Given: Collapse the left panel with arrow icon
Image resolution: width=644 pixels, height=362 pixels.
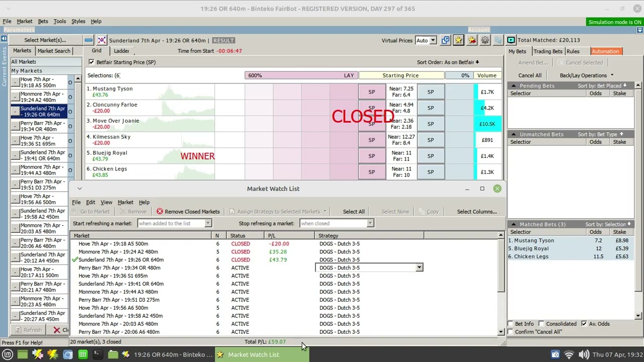Looking at the screenshot, I should click(4, 39).
